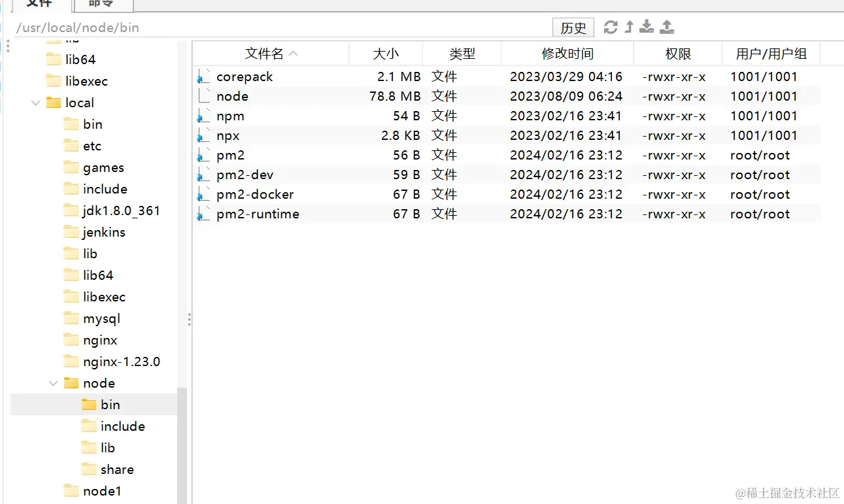Sort by the 大小 column header

coord(386,54)
